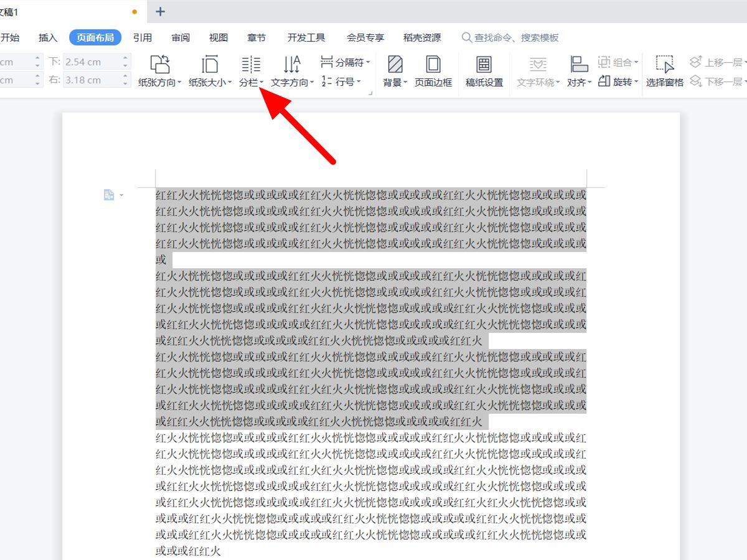Click the rotate (旋转) icon
Viewport: 747px width, 560px height.
[604, 81]
